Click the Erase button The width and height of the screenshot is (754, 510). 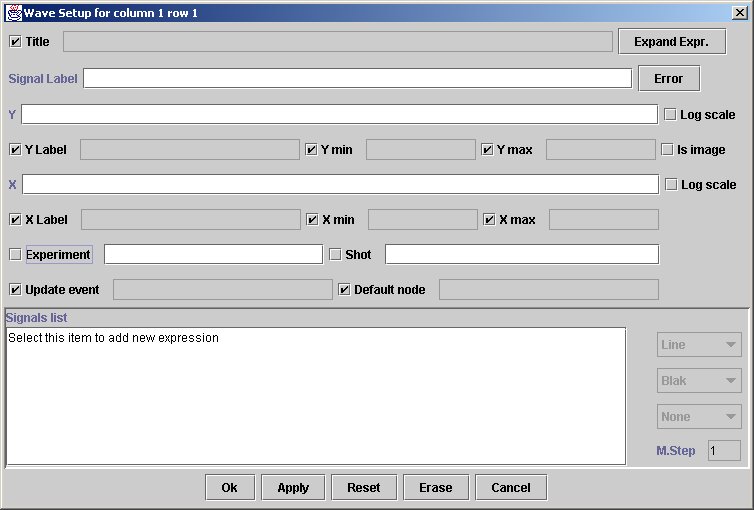pyautogui.click(x=436, y=487)
